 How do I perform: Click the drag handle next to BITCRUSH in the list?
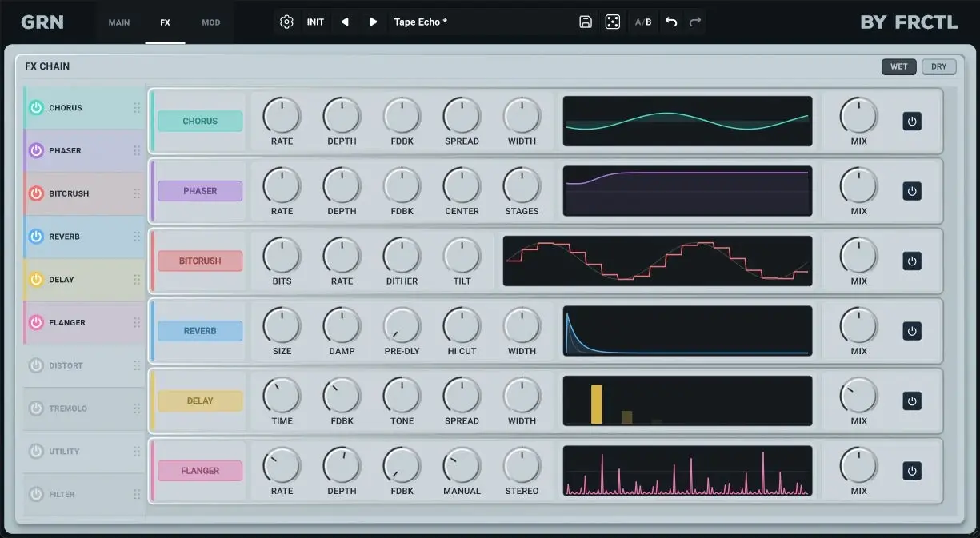pos(137,193)
